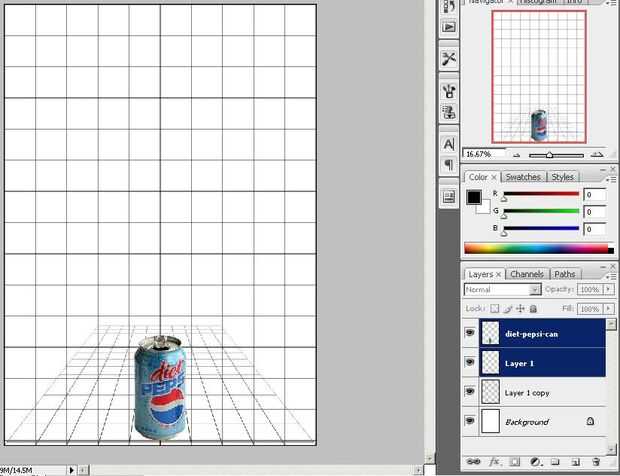Select the diet-pepsi-can layer

click(542, 333)
